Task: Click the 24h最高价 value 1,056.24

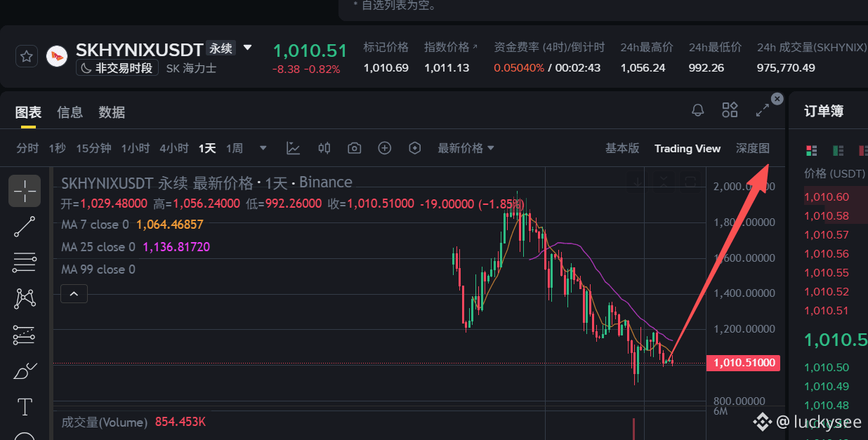Action: 643,68
